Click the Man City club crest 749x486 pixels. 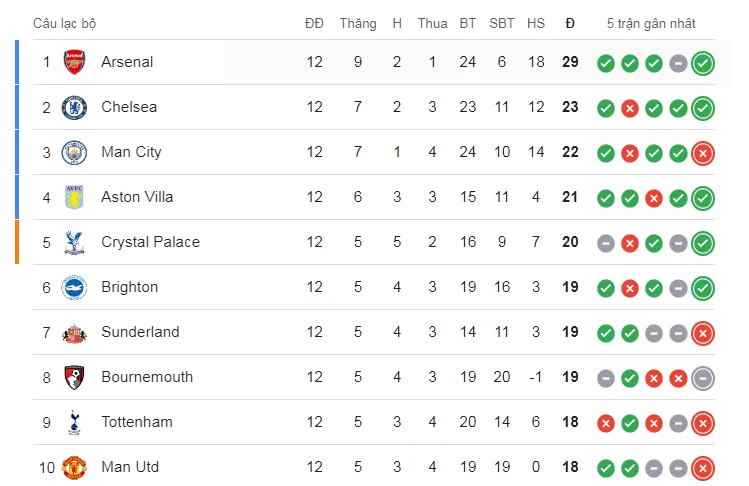(74, 152)
